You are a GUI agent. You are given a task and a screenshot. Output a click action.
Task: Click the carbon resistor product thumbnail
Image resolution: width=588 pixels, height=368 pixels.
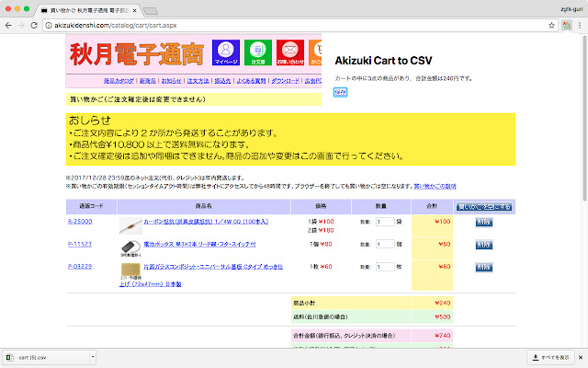click(x=130, y=225)
